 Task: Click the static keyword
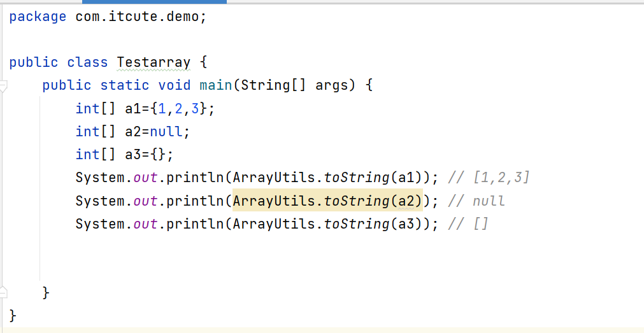click(125, 85)
